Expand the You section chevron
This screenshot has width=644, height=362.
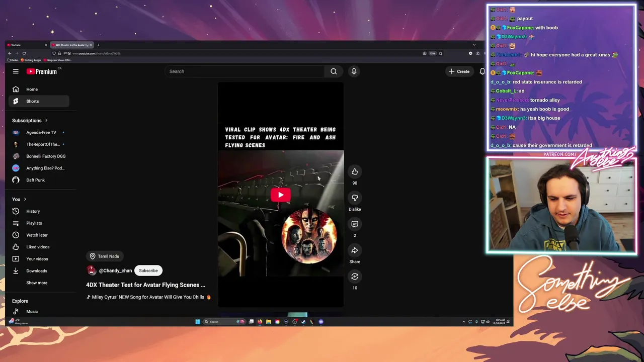tap(25, 200)
